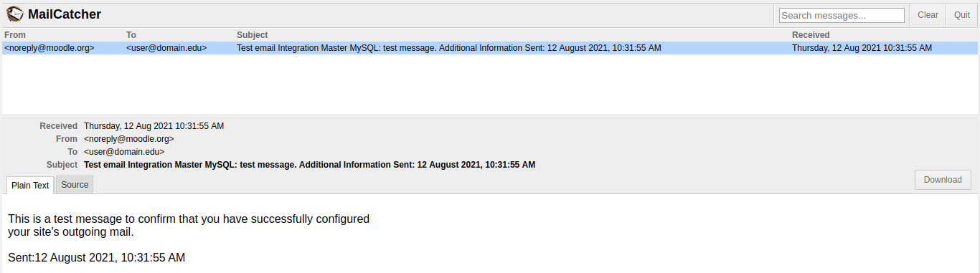Click the bold subject line in details
This screenshot has width=980, height=273.
coord(310,165)
